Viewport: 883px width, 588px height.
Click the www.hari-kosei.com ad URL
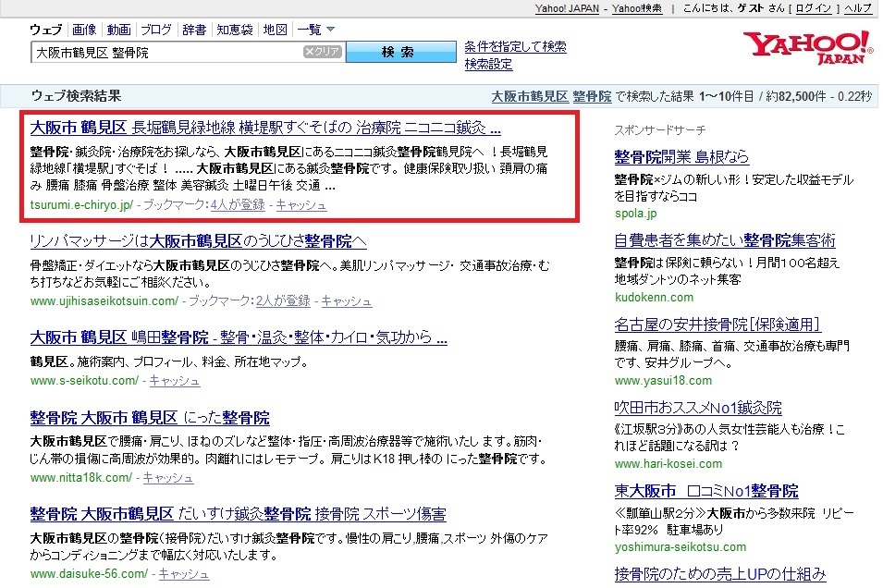click(668, 464)
